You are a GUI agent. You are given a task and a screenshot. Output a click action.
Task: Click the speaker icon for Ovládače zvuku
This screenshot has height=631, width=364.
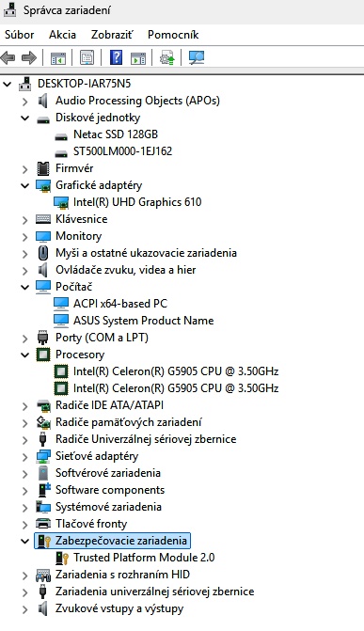43,270
